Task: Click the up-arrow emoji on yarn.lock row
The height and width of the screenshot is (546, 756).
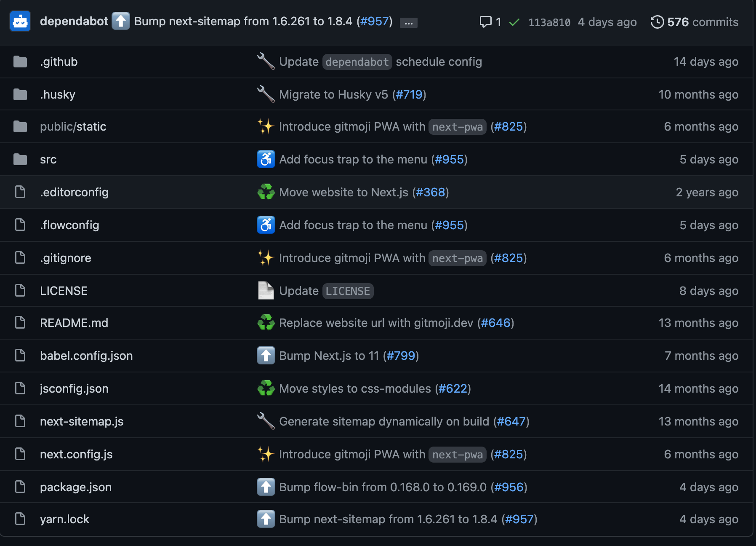Action: tap(266, 519)
